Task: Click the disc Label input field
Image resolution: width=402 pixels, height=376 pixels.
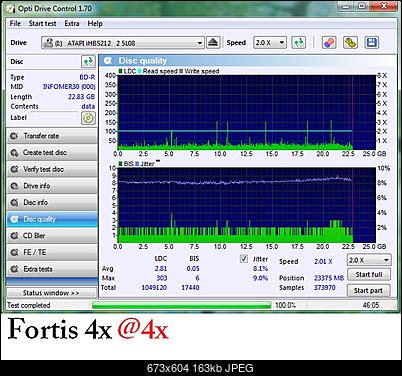Action: [55, 118]
